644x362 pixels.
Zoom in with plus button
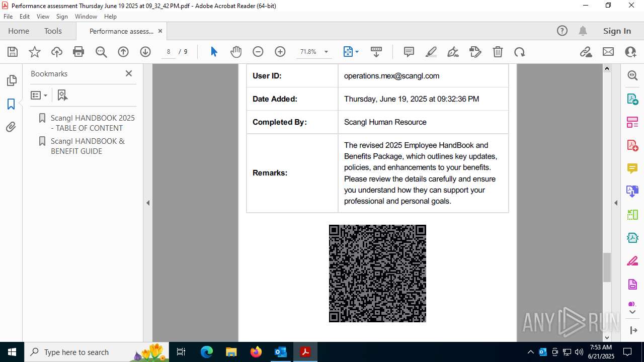(280, 52)
